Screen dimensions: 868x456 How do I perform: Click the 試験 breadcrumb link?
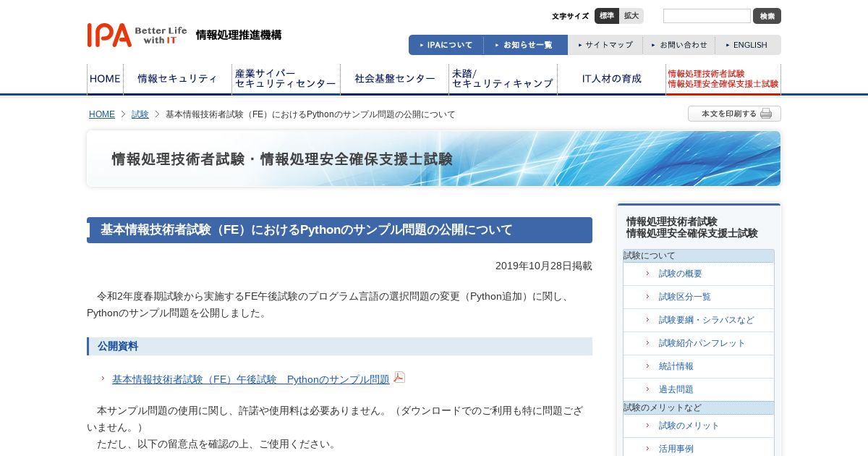click(140, 114)
